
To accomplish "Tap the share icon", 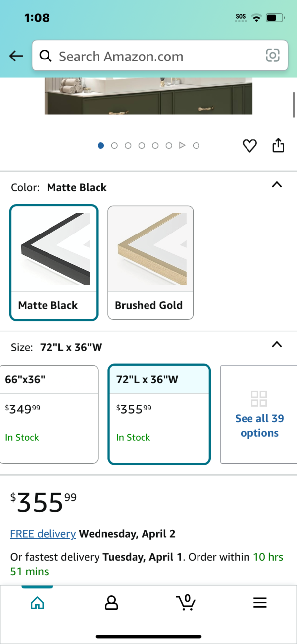I will pyautogui.click(x=278, y=145).
